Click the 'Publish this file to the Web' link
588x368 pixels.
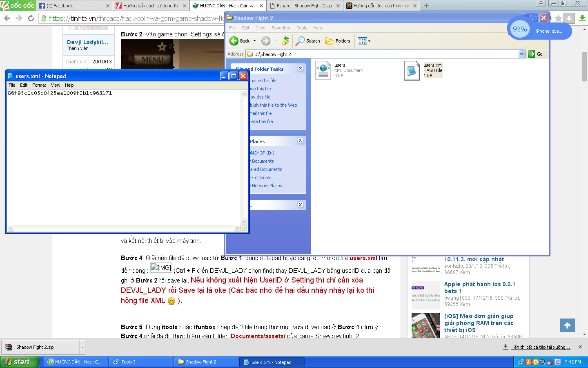click(273, 105)
